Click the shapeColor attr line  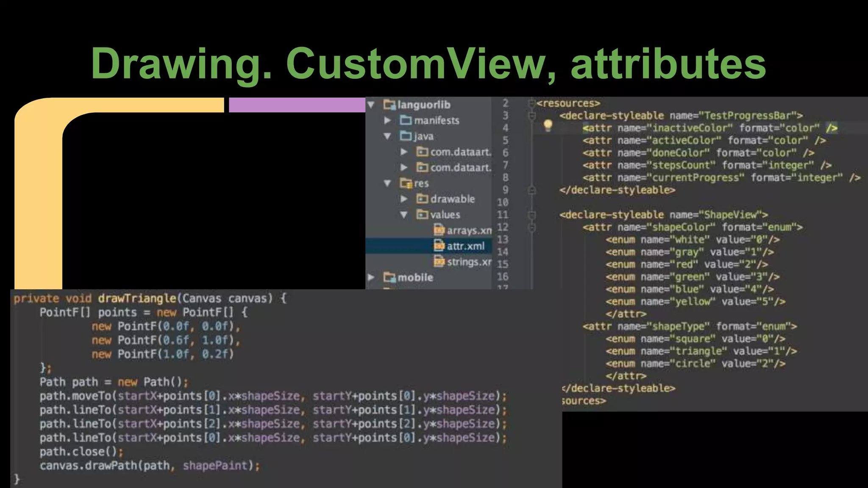(x=693, y=227)
